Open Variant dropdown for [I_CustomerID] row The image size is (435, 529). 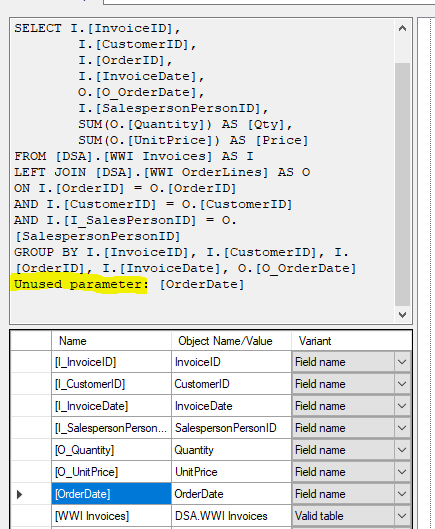pos(402,384)
